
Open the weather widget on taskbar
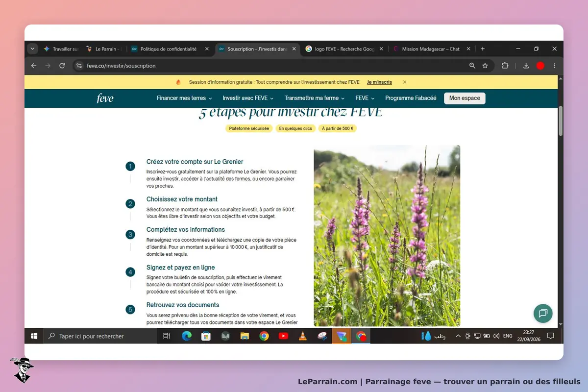(434, 336)
